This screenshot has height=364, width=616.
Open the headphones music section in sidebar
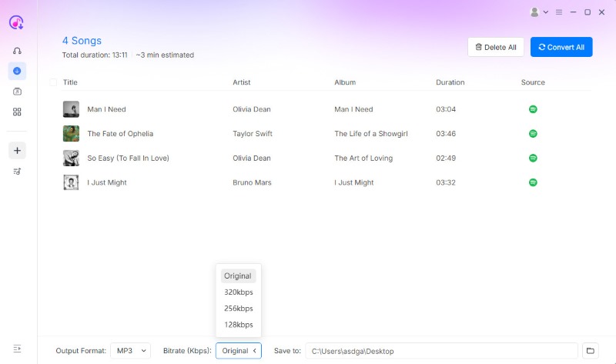click(17, 51)
